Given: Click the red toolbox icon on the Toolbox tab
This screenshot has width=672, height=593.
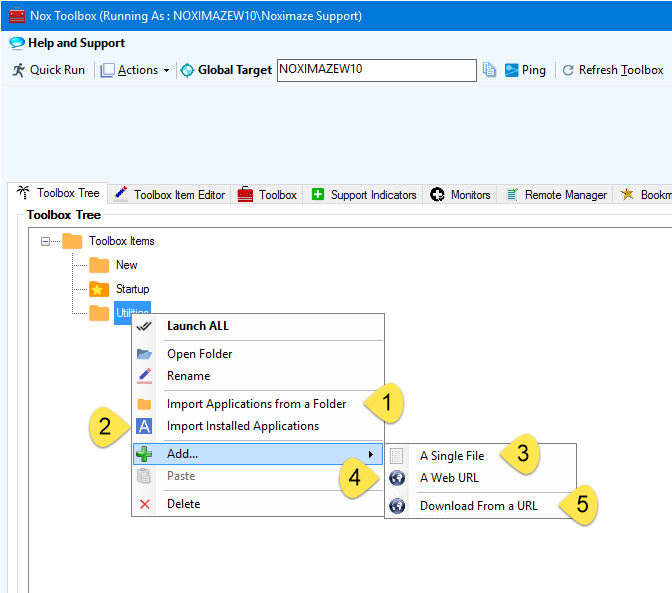Looking at the screenshot, I should coord(245,194).
